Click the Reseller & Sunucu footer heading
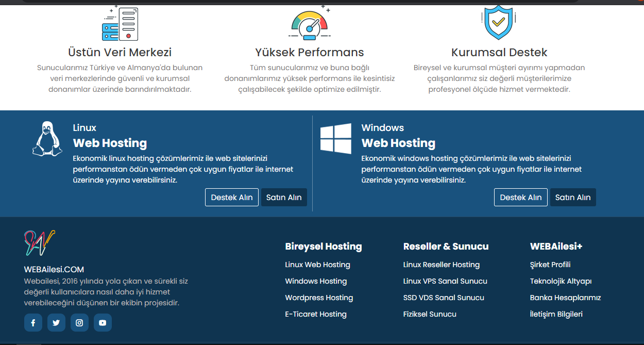644x345 pixels. pos(446,247)
